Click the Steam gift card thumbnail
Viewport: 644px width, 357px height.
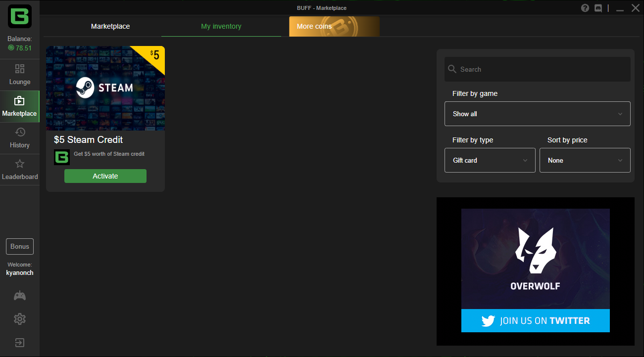click(105, 88)
